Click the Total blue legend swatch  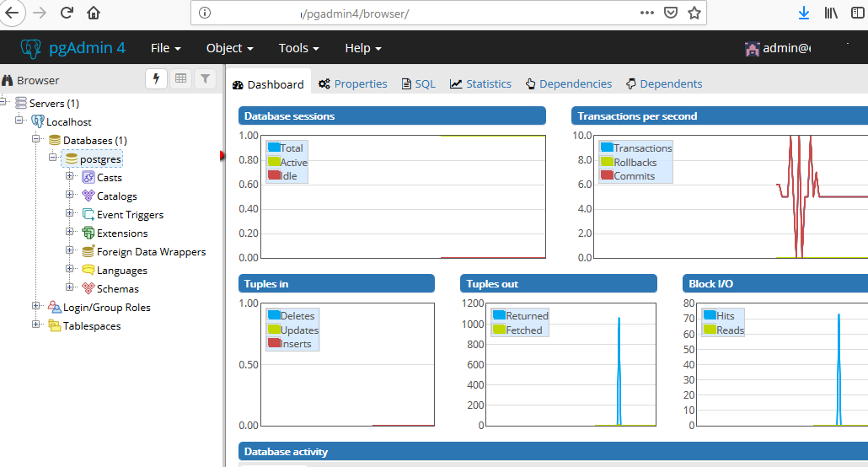point(273,148)
